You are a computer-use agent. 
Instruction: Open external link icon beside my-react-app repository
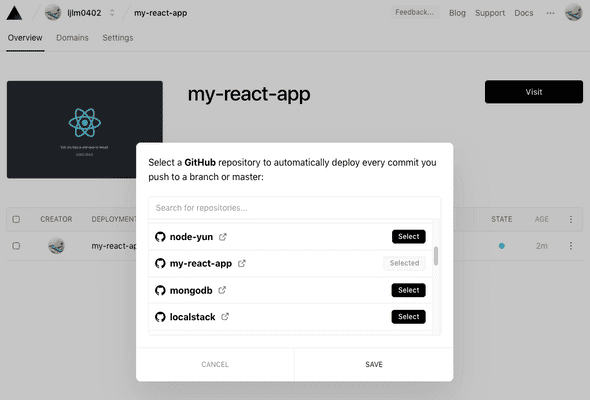click(x=242, y=263)
